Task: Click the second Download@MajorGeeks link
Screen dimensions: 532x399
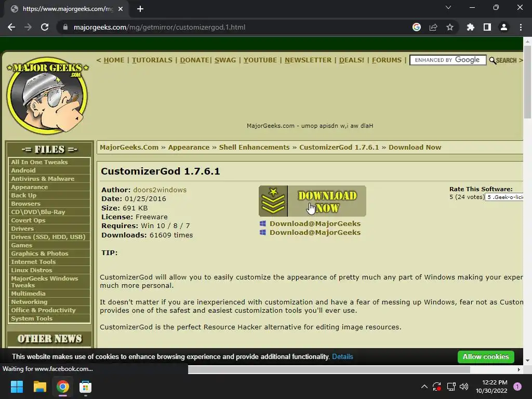Action: (315, 232)
